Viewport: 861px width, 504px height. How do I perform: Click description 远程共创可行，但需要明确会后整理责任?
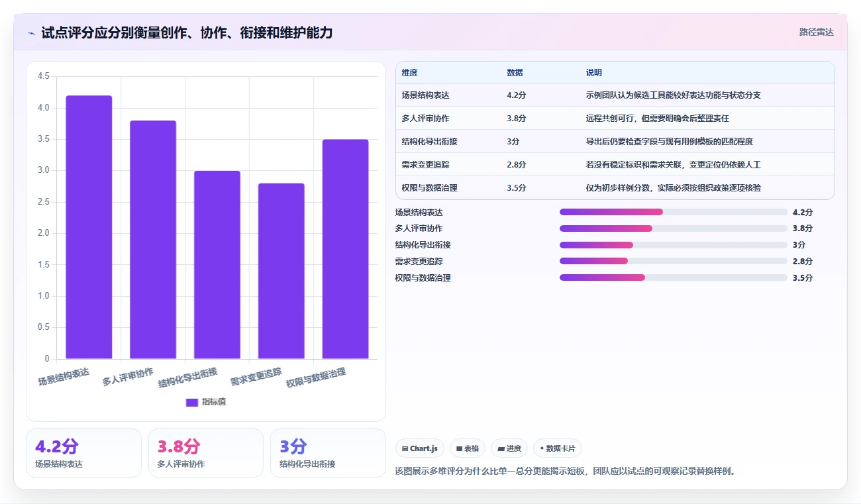(x=657, y=119)
